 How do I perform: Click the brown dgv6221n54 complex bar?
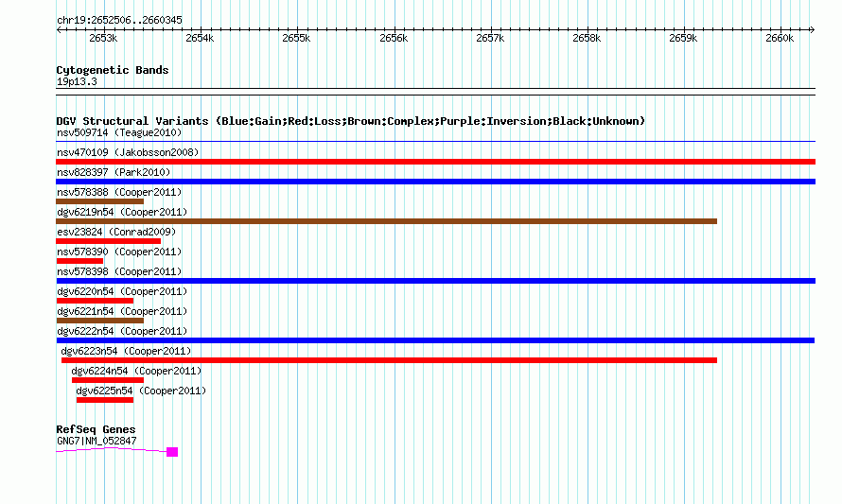click(100, 321)
